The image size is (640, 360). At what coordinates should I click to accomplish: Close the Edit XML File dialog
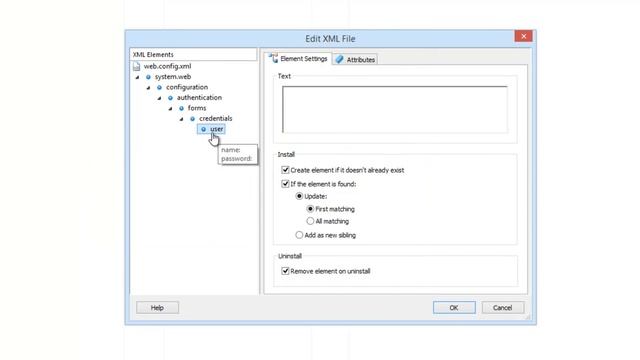coord(523,36)
